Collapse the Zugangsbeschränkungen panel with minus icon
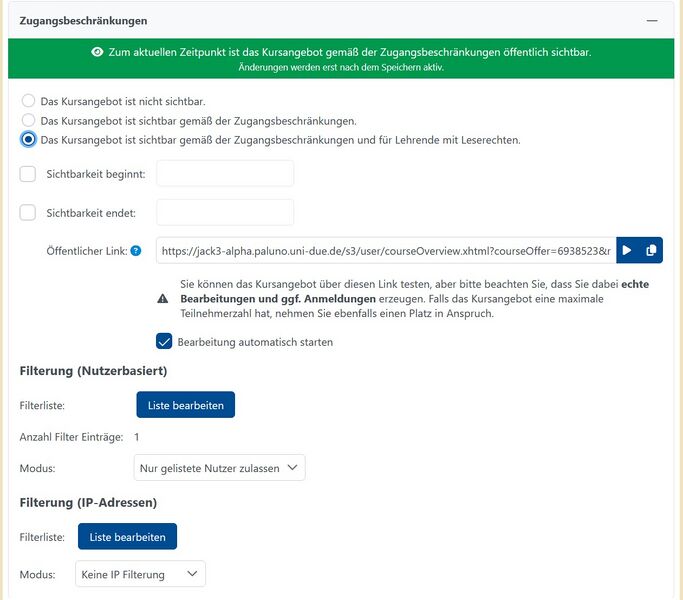Image resolution: width=683 pixels, height=600 pixels. 652,20
